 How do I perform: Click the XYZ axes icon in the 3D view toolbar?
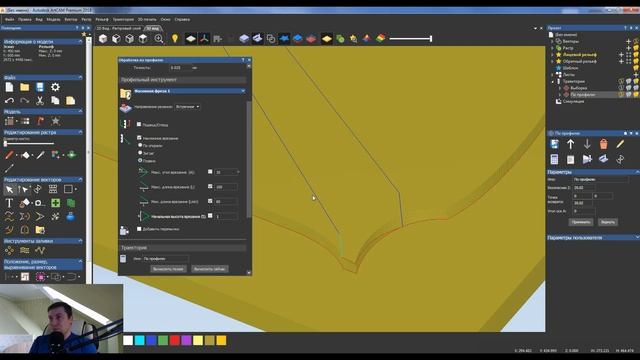pos(204,39)
